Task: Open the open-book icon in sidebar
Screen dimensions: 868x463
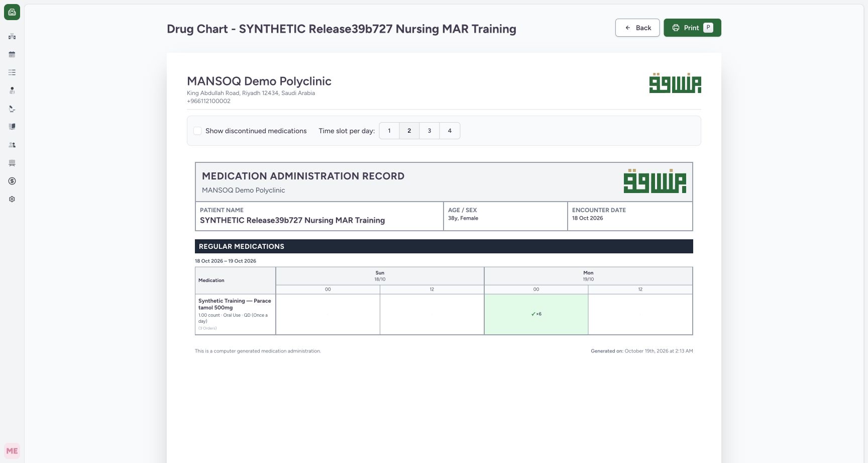Action: tap(12, 127)
